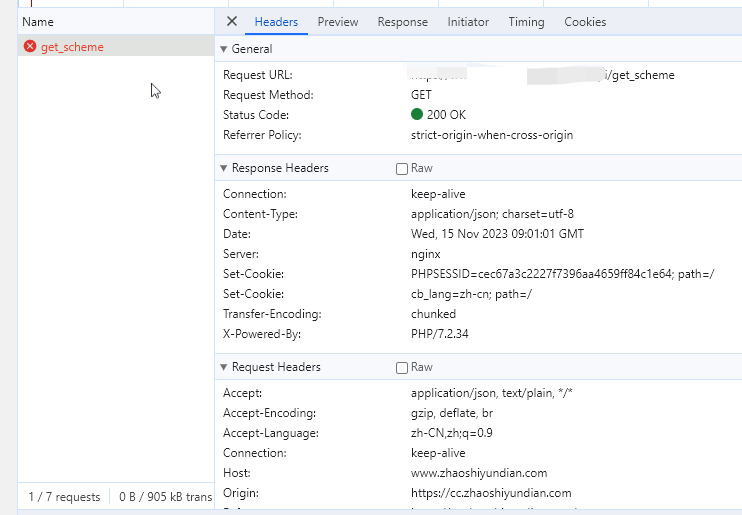Click the Origin value https://cc.zhaoshiyundian.com

(491, 493)
